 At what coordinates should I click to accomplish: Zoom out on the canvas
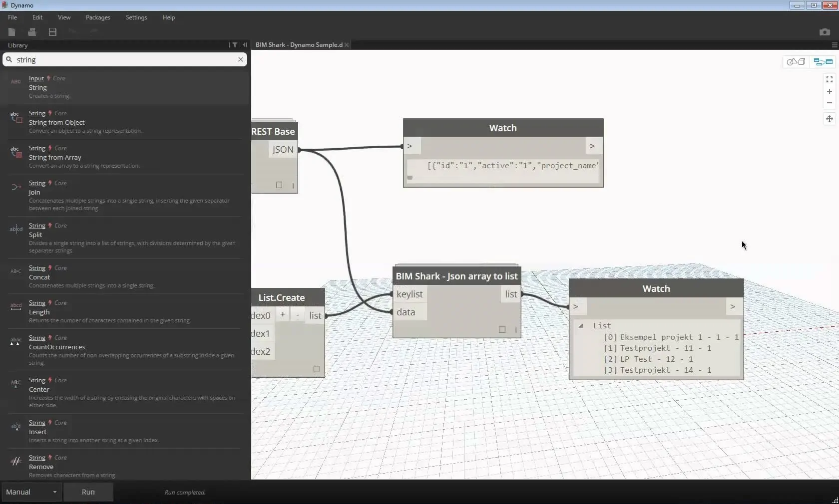tap(830, 103)
